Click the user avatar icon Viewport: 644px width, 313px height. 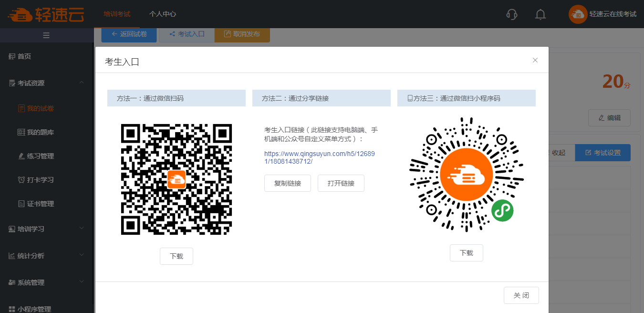578,14
